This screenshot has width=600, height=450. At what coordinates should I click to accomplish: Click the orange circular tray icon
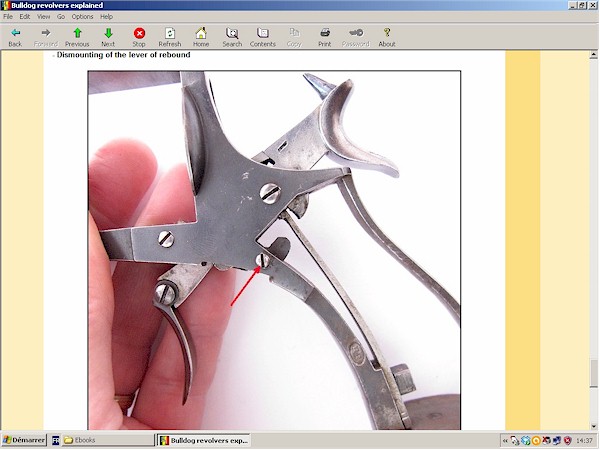(536, 441)
